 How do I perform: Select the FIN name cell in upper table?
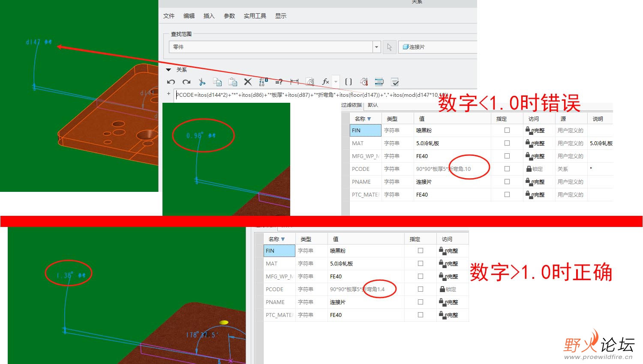click(365, 130)
